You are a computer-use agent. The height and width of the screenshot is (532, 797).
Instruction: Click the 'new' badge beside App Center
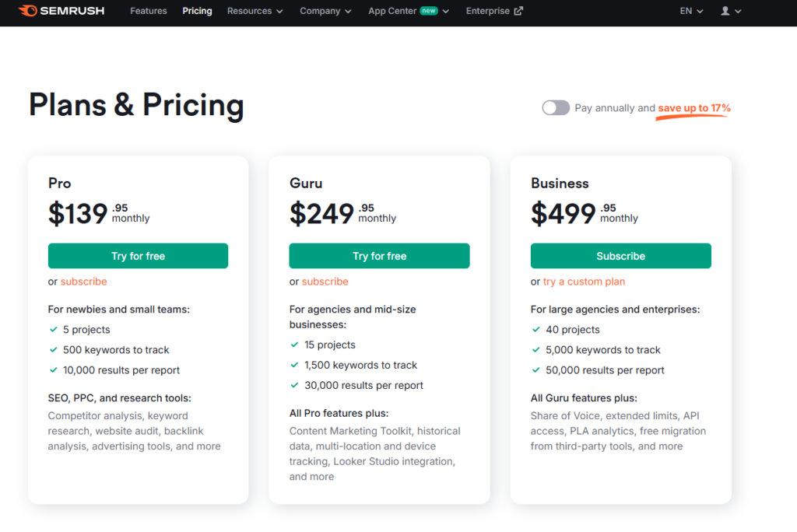coord(429,11)
